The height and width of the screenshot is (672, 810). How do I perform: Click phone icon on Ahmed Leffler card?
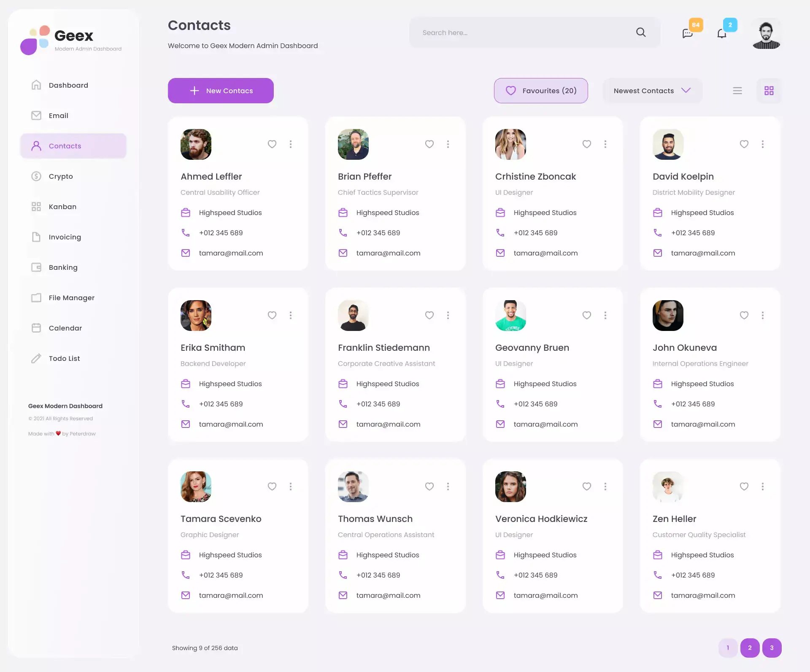[186, 233]
